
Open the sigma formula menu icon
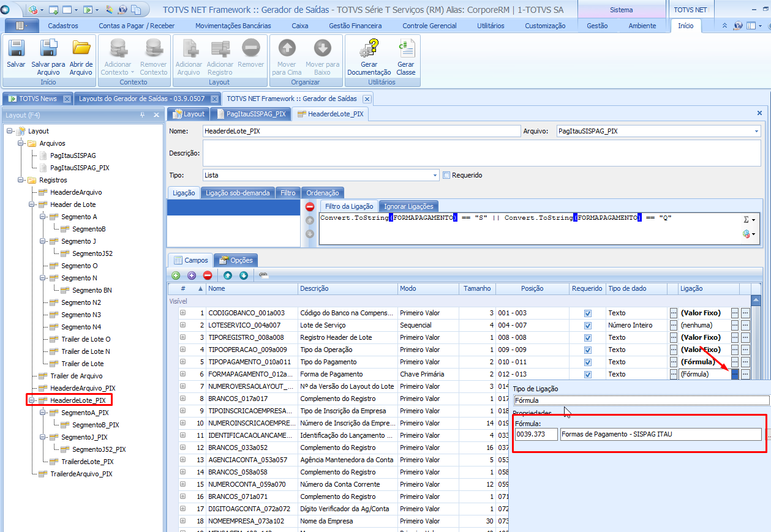pos(748,220)
